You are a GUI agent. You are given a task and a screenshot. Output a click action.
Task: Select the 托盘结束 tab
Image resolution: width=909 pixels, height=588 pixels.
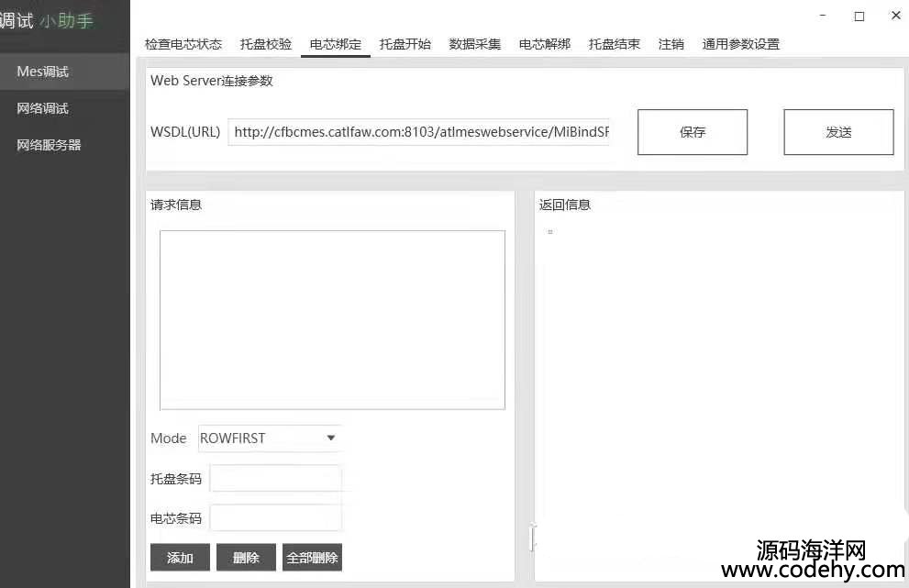pos(615,44)
